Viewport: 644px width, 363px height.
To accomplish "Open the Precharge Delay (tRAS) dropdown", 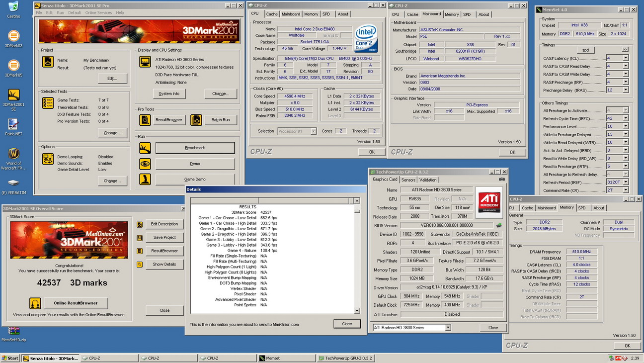I will (625, 90).
